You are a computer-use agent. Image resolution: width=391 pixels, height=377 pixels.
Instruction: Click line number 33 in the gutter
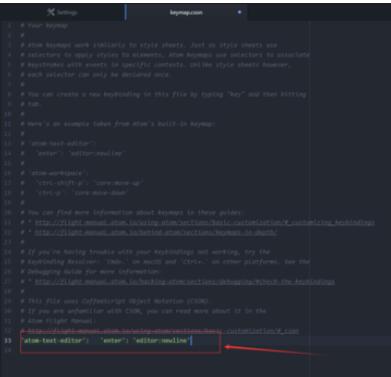pyautogui.click(x=8, y=341)
